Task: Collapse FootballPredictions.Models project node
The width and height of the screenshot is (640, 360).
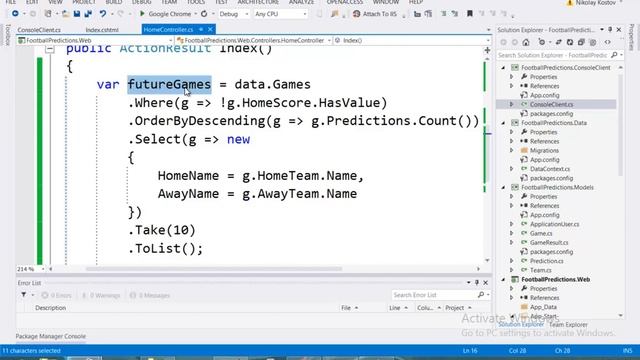Action: 503,187
